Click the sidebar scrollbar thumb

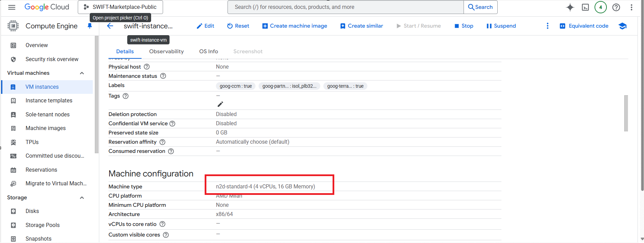(x=97, y=95)
